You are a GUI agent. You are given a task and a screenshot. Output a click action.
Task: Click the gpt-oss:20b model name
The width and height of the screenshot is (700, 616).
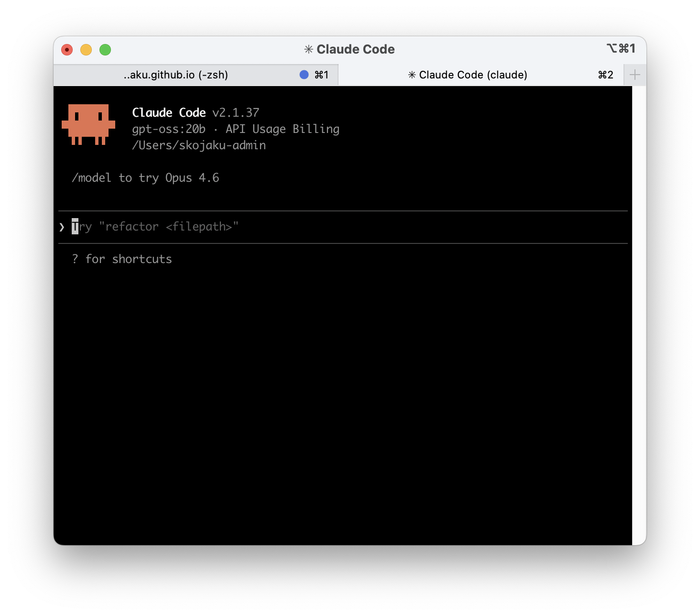pyautogui.click(x=169, y=129)
